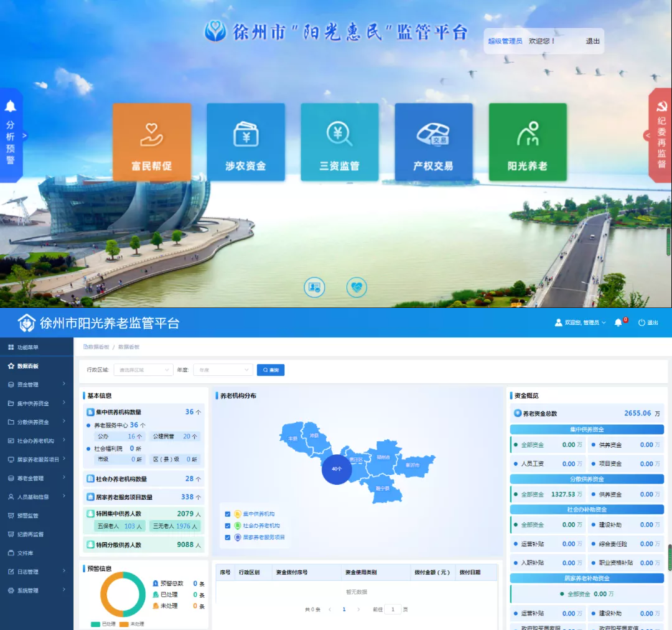Viewport: 672px width, 630px height.
Task: Select 文件库 in the sidebar menu
Action: coord(26,553)
